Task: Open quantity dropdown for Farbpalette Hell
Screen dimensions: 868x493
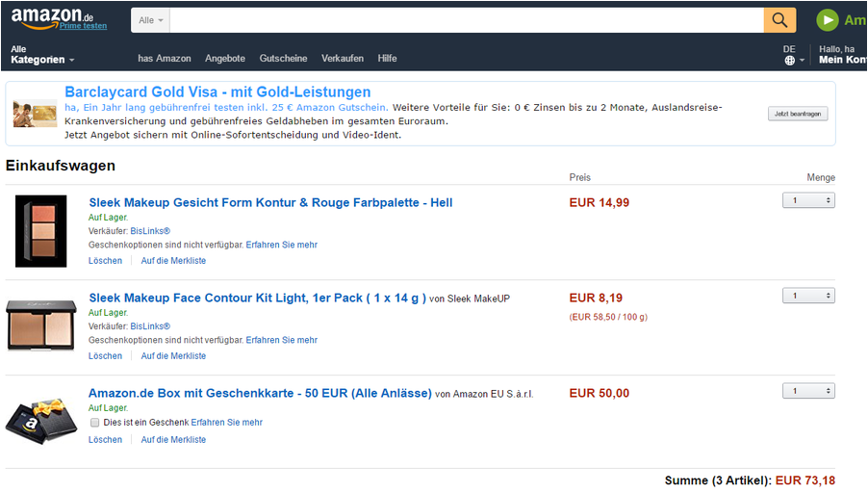Action: (808, 200)
